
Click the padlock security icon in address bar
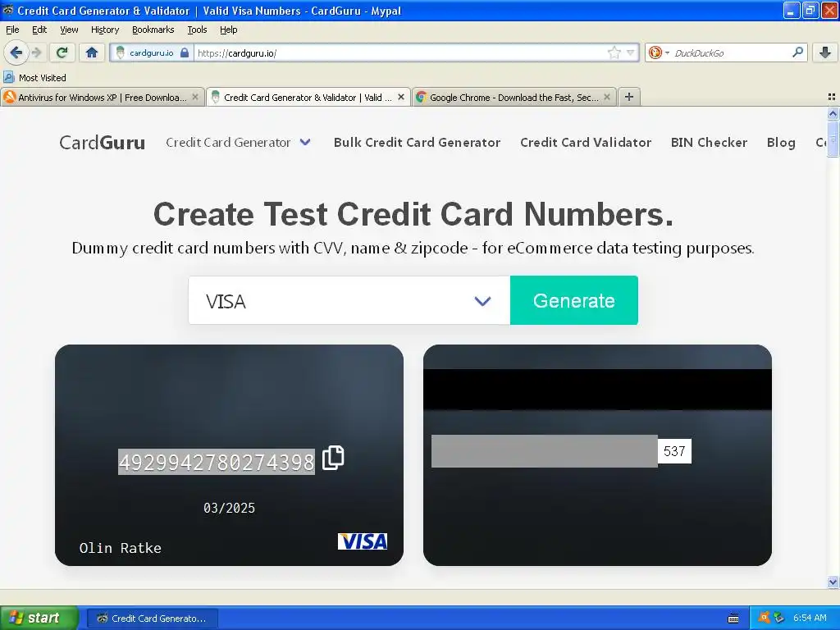[185, 52]
